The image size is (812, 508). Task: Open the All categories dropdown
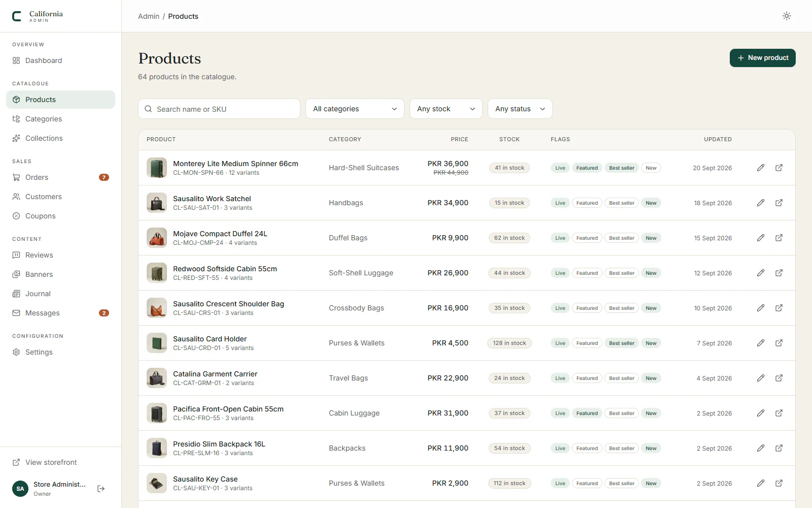click(x=355, y=109)
